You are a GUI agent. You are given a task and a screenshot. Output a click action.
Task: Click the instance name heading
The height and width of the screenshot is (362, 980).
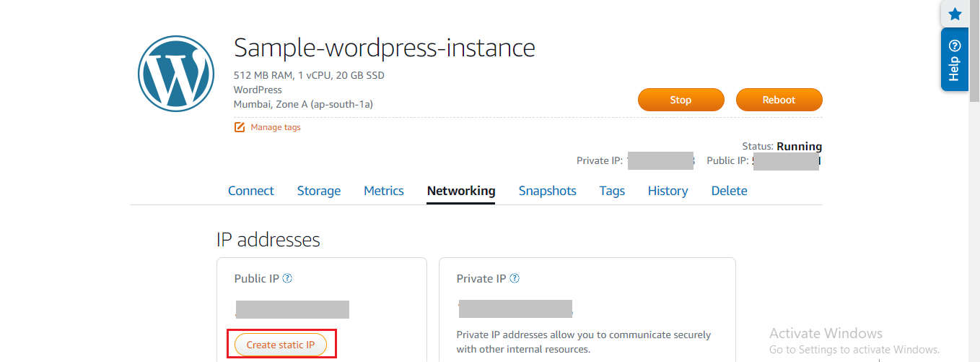(x=384, y=48)
